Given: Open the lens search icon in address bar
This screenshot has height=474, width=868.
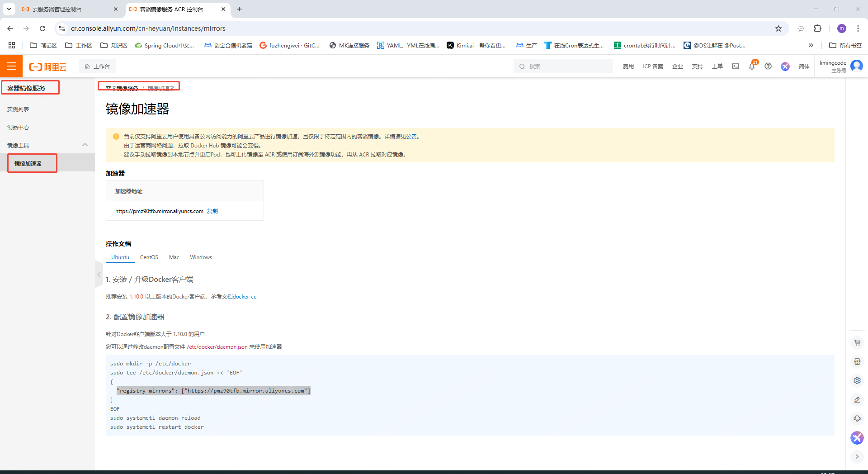Looking at the screenshot, I should pos(801,28).
